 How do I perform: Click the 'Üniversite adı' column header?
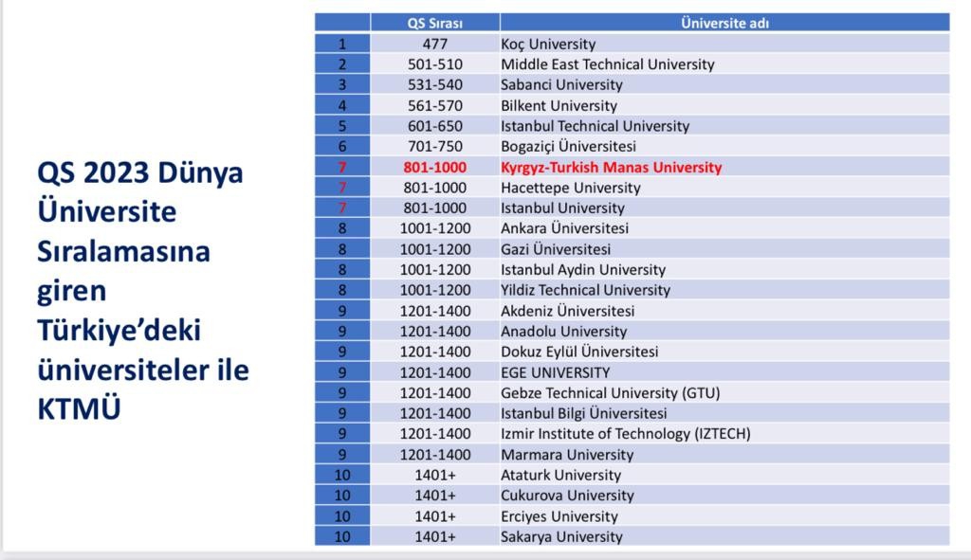pos(724,24)
